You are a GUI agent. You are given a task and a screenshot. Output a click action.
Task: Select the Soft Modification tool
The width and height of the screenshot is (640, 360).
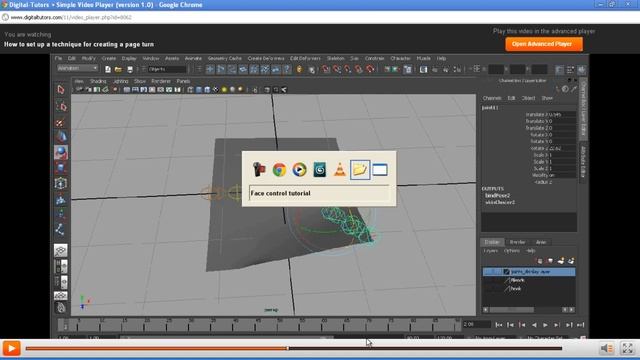(61, 200)
